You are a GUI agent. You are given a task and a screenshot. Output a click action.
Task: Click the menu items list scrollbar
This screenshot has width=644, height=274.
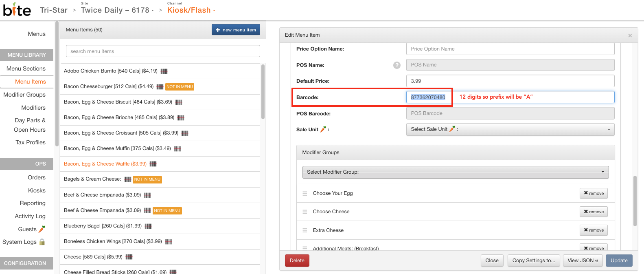(263, 92)
